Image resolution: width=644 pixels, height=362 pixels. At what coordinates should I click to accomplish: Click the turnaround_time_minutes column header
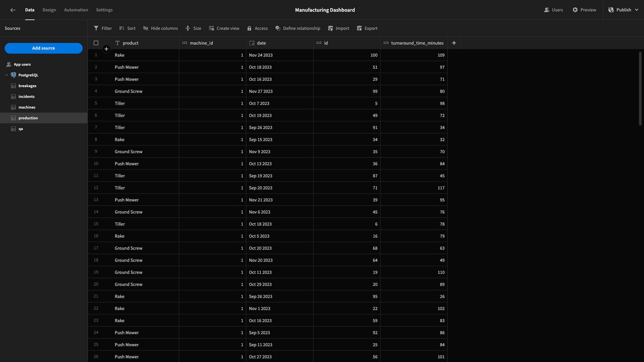414,43
